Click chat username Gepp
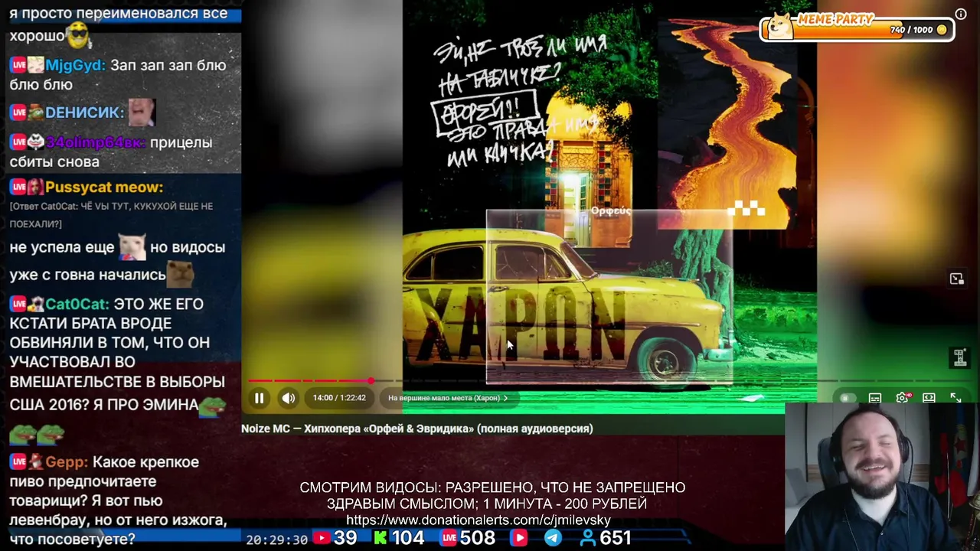Image resolution: width=980 pixels, height=551 pixels. (x=66, y=462)
